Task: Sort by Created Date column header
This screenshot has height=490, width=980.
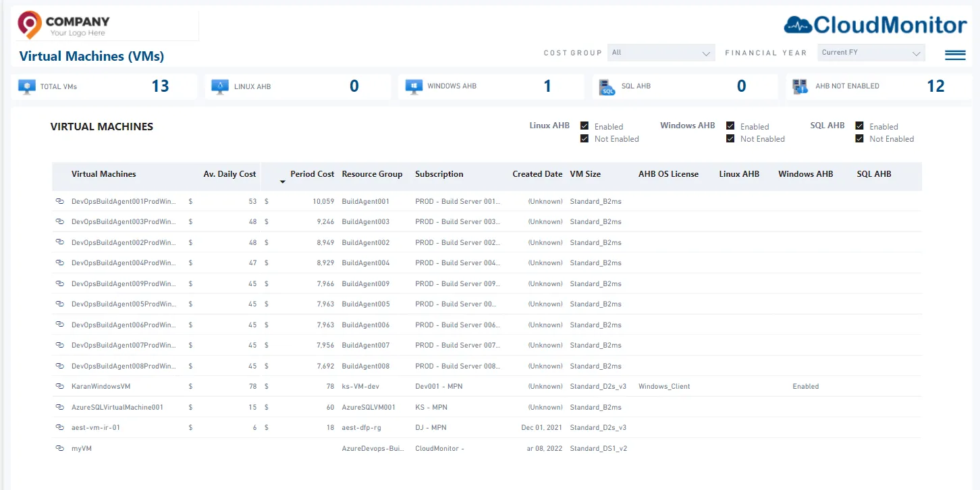Action: (x=537, y=174)
